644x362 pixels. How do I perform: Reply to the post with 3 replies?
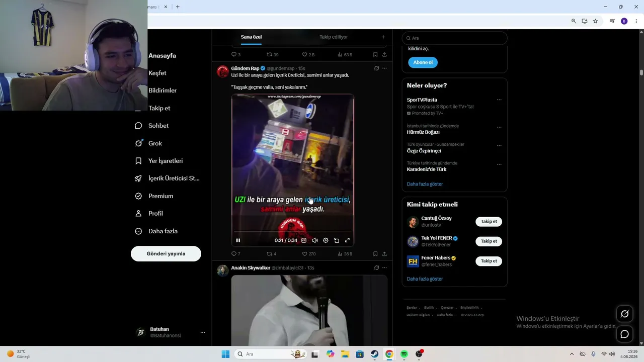[x=235, y=54]
